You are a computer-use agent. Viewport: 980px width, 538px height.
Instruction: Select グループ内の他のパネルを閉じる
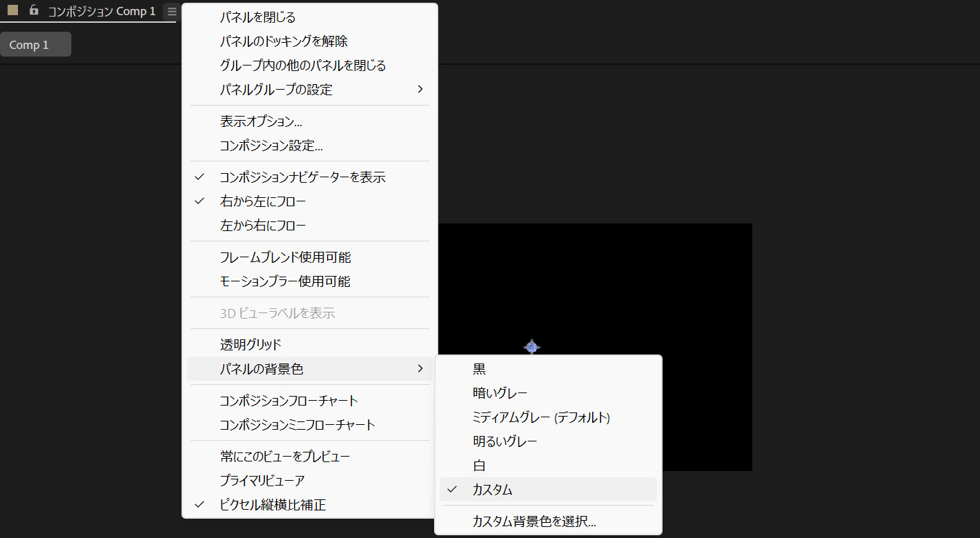pos(309,66)
